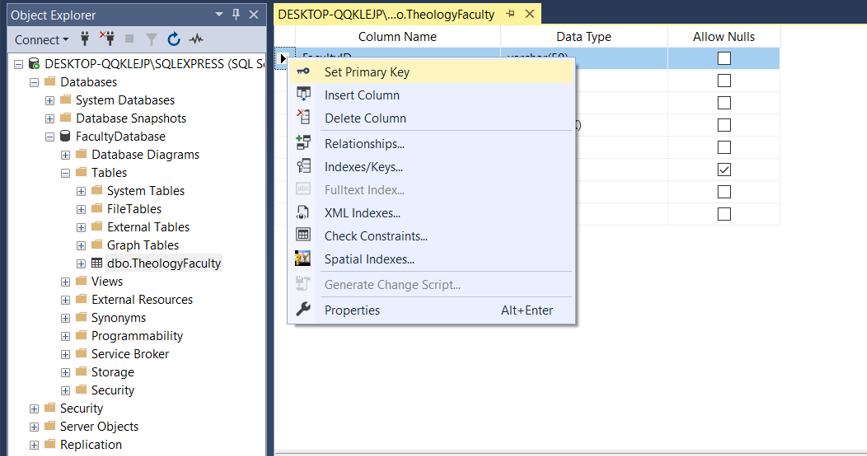Expand the Views node
867x456 pixels.
tap(65, 282)
